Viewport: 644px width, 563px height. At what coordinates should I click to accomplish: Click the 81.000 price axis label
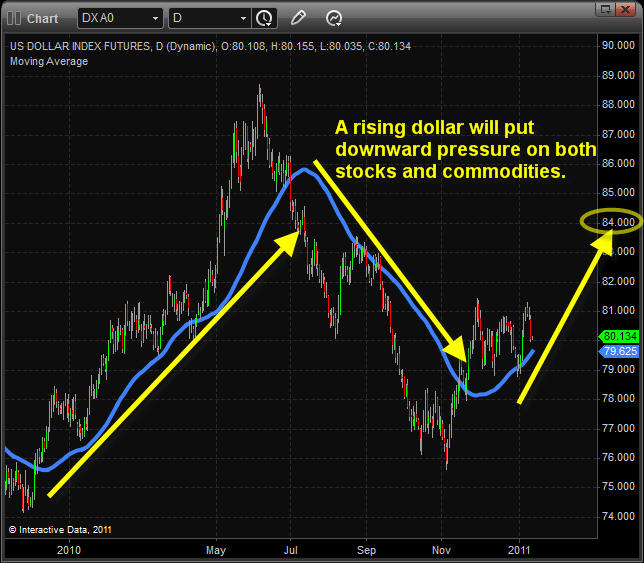(618, 310)
